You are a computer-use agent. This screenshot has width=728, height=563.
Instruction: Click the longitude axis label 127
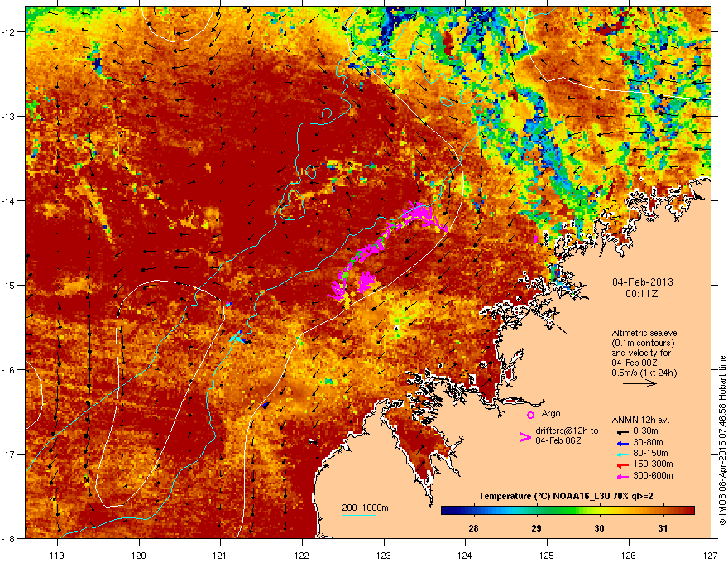coord(711,555)
